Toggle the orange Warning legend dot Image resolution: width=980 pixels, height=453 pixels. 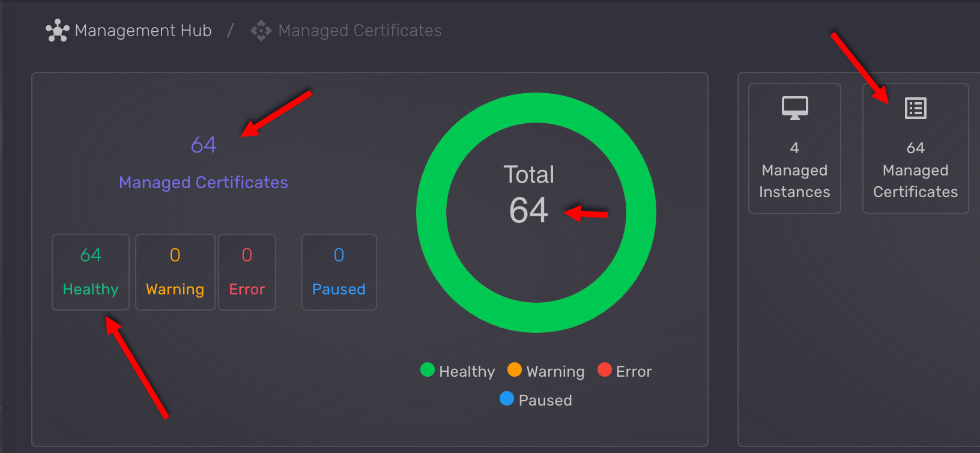click(515, 370)
